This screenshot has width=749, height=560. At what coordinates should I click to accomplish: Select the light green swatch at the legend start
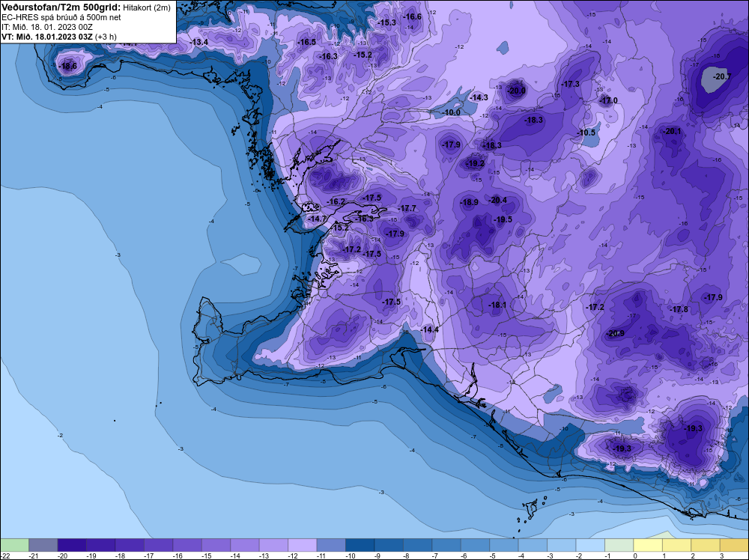tap(14, 545)
